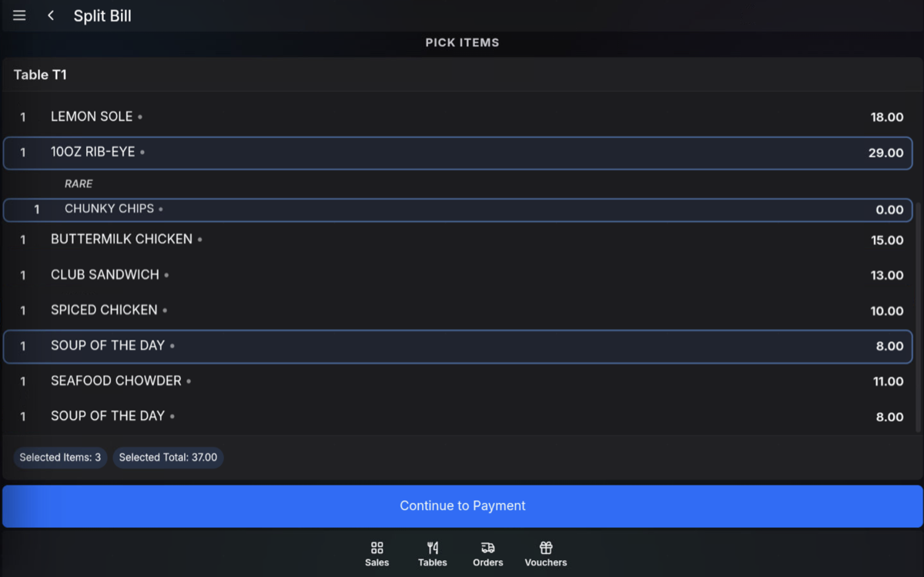Click the item list vertical scrollbar
The image size is (924, 577).
pyautogui.click(x=918, y=310)
